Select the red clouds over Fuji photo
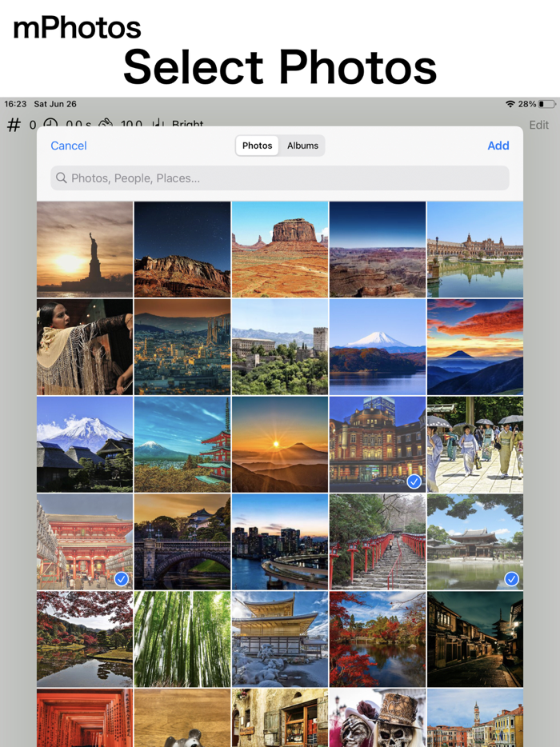 tap(475, 347)
